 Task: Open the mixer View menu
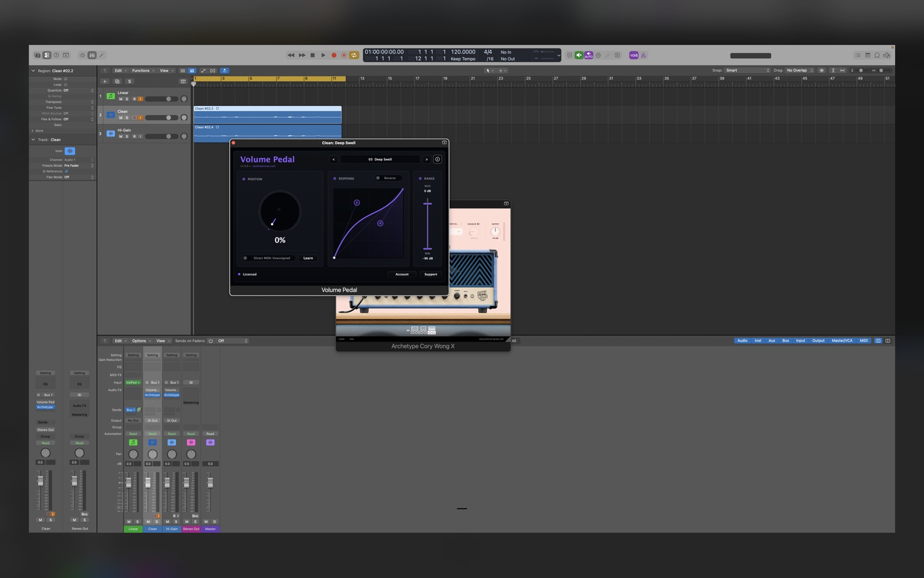tap(163, 341)
